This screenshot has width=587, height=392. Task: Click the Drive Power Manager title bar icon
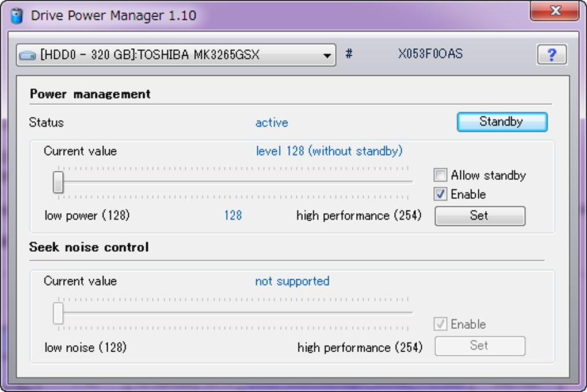[x=17, y=16]
